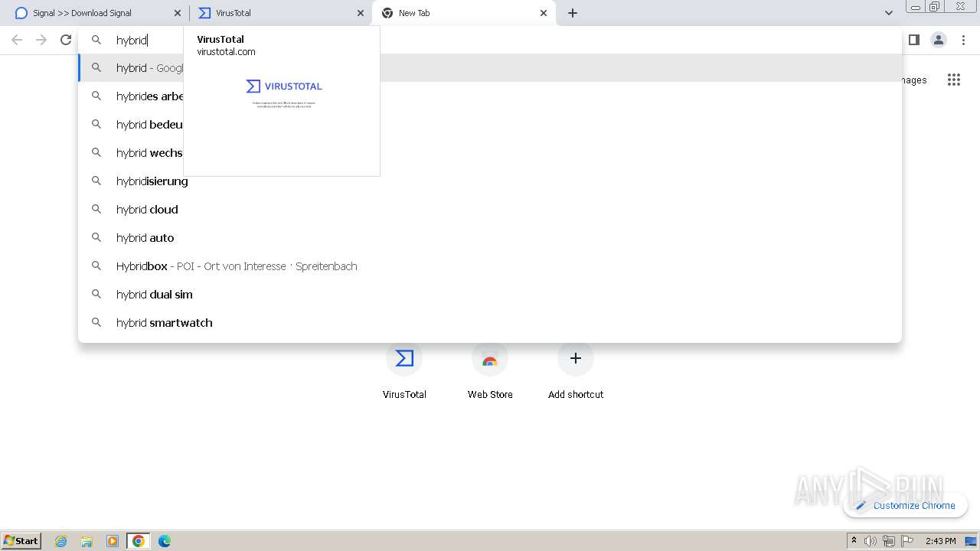Open the Action Center flag icon
The width and height of the screenshot is (980, 551).
[907, 541]
